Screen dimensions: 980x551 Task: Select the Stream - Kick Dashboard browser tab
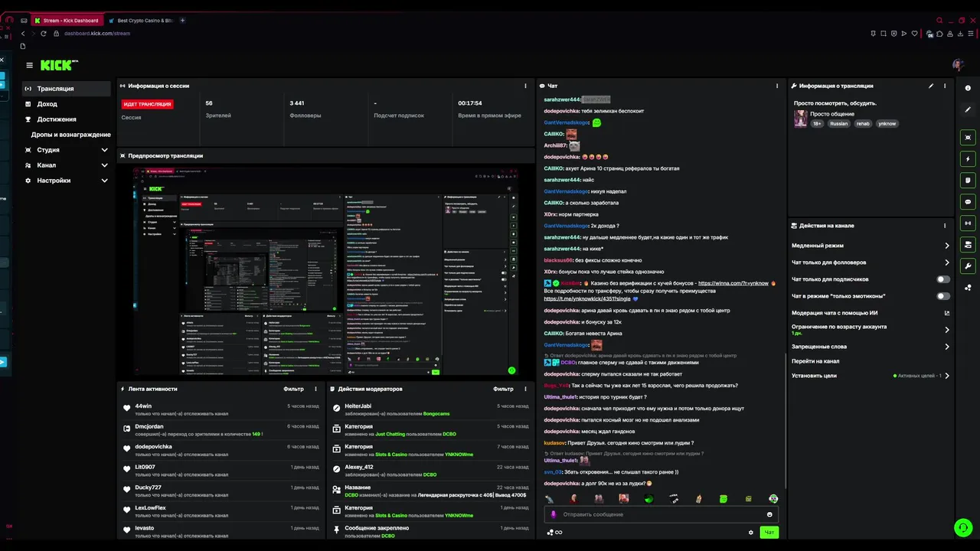click(67, 21)
